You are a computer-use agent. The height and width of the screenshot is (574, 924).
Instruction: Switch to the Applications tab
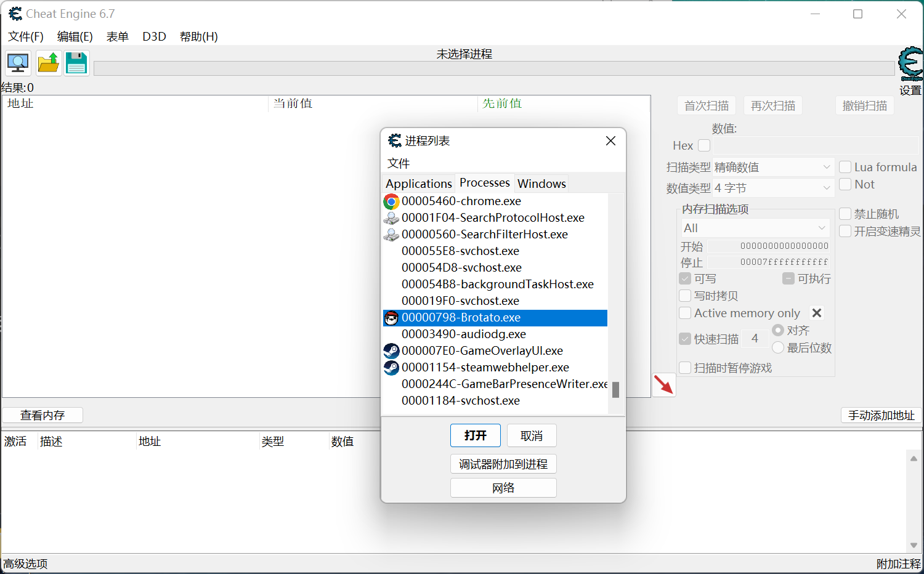tap(419, 184)
